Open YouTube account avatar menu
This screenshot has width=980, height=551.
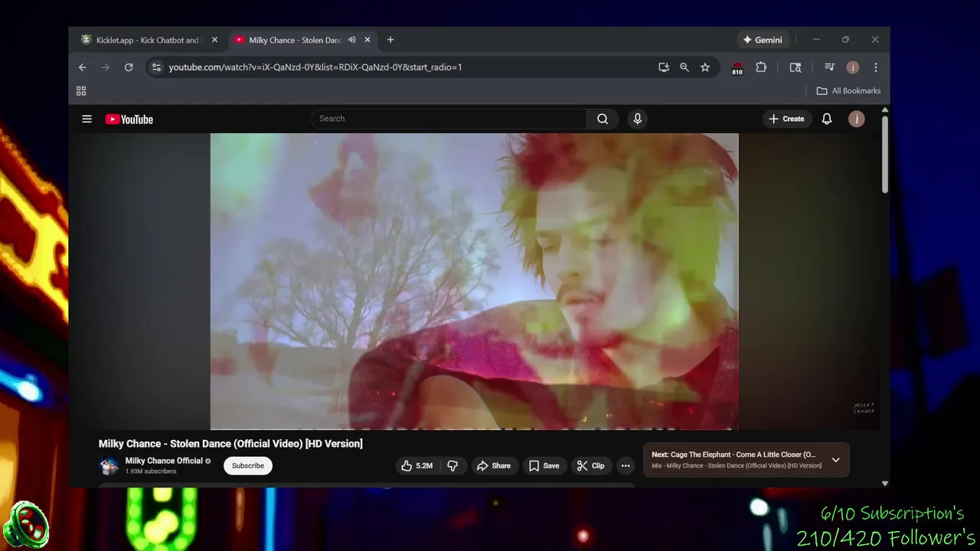coord(857,119)
